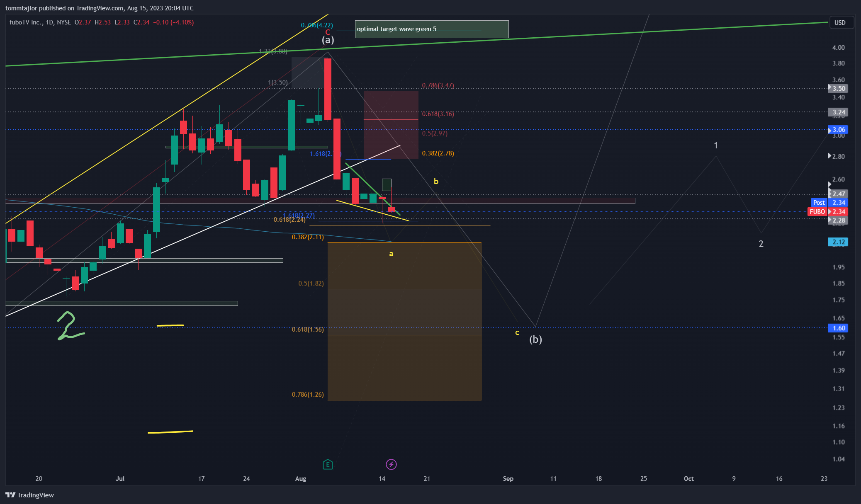Click the 0.382(2.78) retracement label
Image resolution: width=861 pixels, height=504 pixels.
click(438, 153)
